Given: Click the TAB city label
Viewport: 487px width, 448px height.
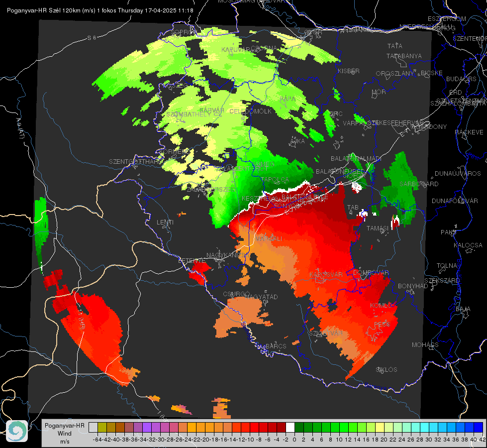Looking at the screenshot, I should click(353, 208).
